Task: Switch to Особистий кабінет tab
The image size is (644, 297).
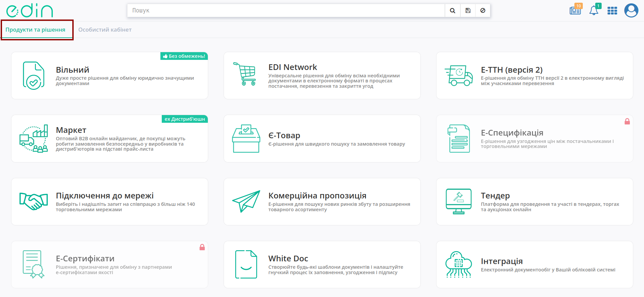Action: 105,30
